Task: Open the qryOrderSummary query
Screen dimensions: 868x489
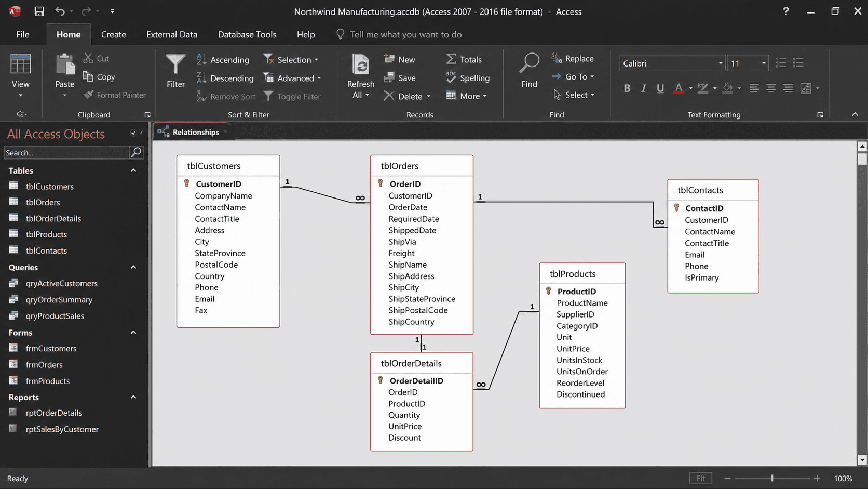Action: [59, 299]
